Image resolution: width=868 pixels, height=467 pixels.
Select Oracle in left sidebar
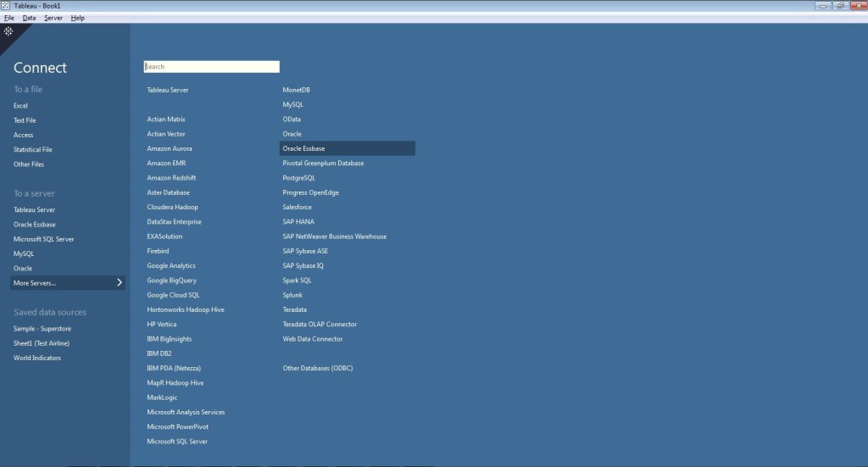(23, 269)
